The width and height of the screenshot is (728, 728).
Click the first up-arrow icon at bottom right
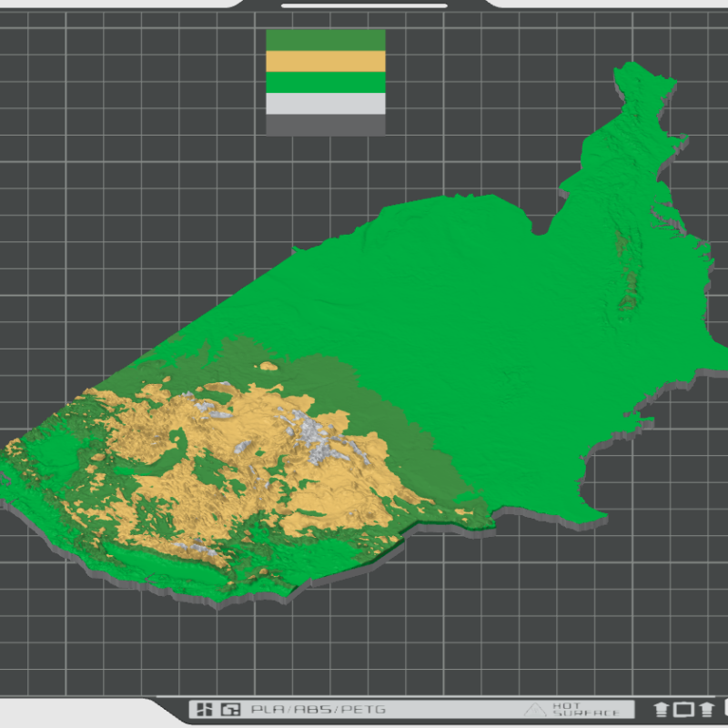pos(662,709)
